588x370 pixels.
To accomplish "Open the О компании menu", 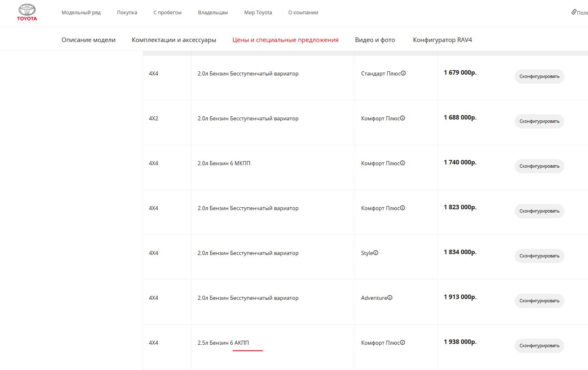I will (303, 13).
